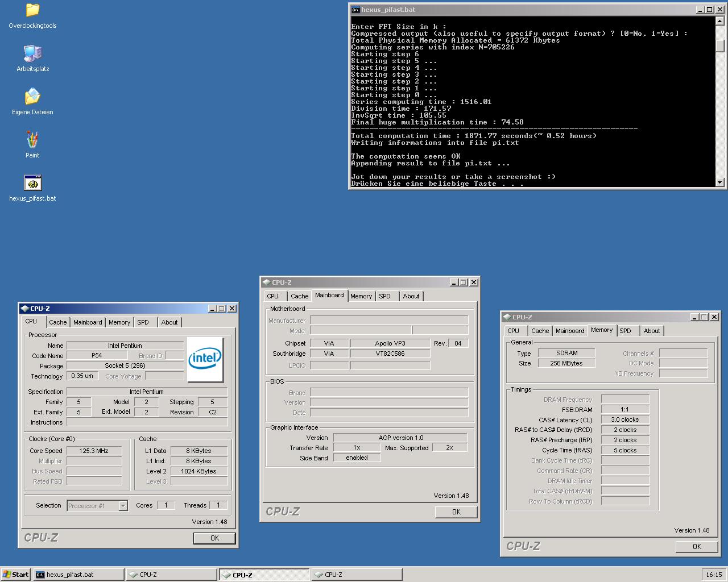Click the SDRAM memory type field
This screenshot has width=728, height=582.
566,353
